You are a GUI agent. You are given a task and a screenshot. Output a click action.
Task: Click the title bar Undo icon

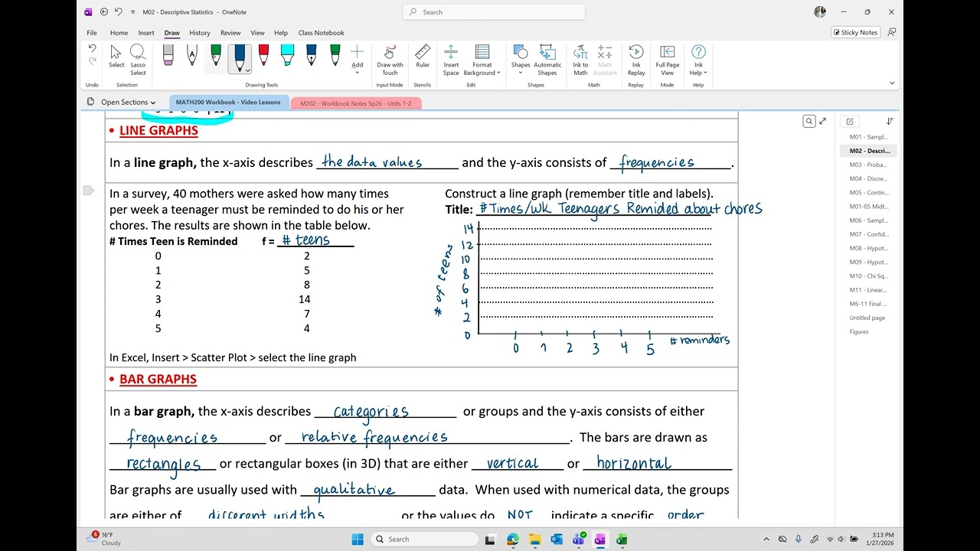coord(119,12)
